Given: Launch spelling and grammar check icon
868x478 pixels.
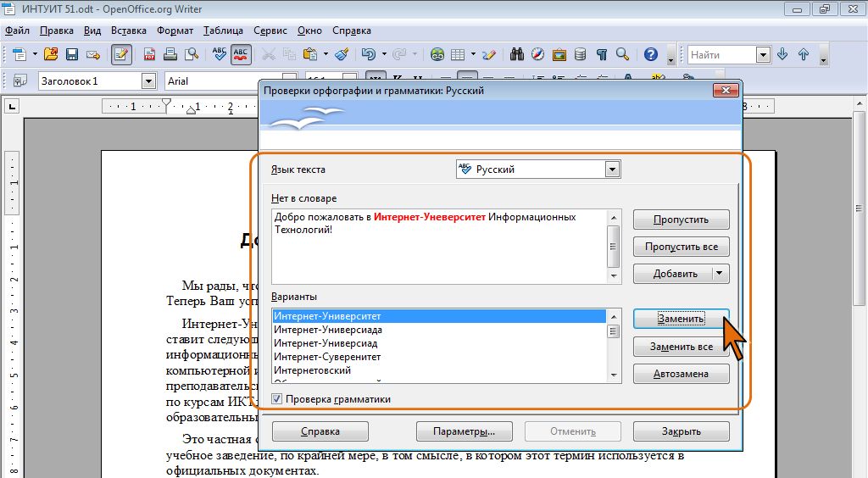Looking at the screenshot, I should pyautogui.click(x=220, y=54).
